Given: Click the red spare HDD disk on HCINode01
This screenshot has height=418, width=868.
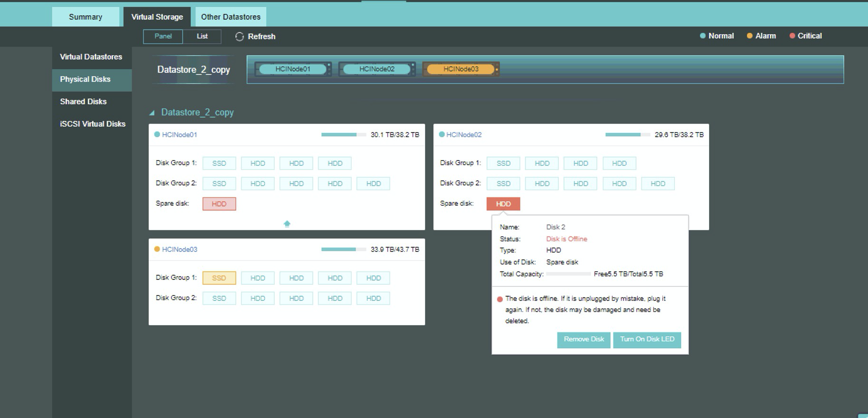Looking at the screenshot, I should tap(219, 204).
